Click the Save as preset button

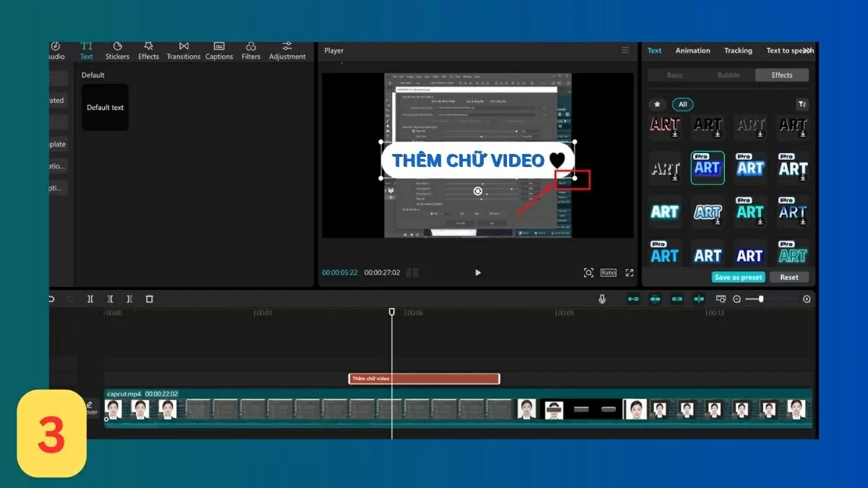738,277
